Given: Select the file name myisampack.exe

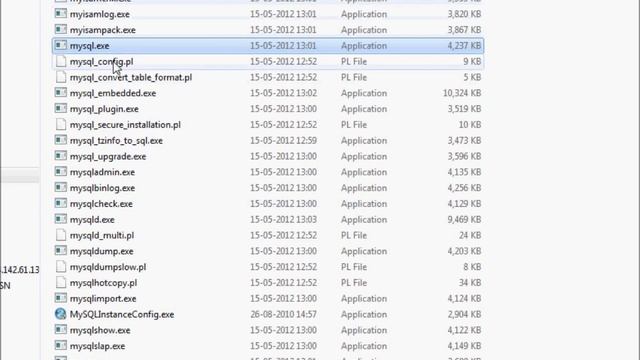Looking at the screenshot, I should (x=102, y=30).
